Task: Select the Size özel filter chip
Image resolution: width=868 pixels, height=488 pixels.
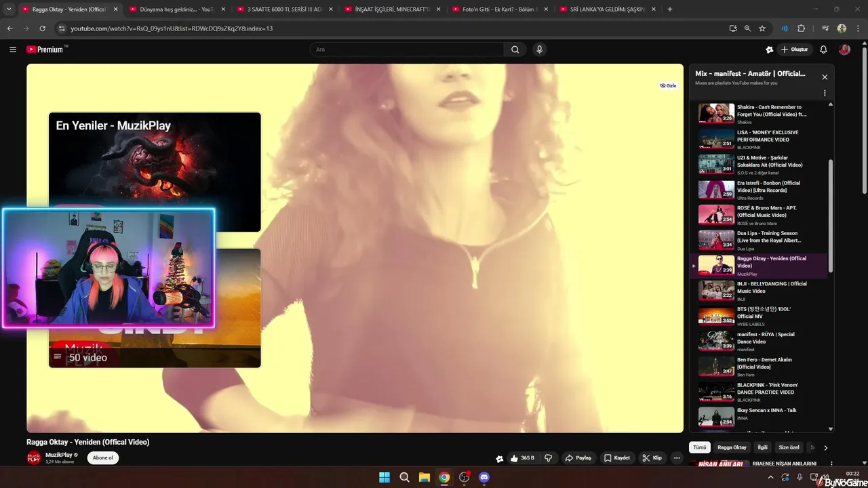Action: (x=789, y=447)
